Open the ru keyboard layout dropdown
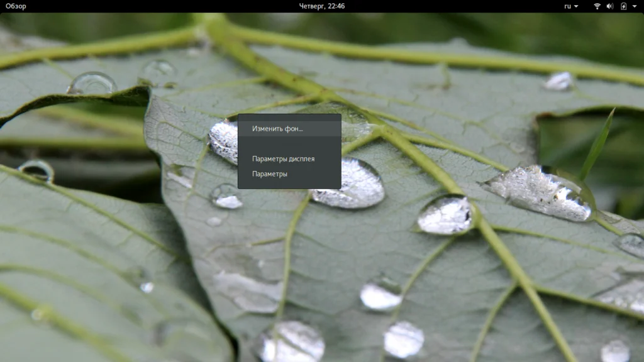644x362 pixels. pos(571,6)
